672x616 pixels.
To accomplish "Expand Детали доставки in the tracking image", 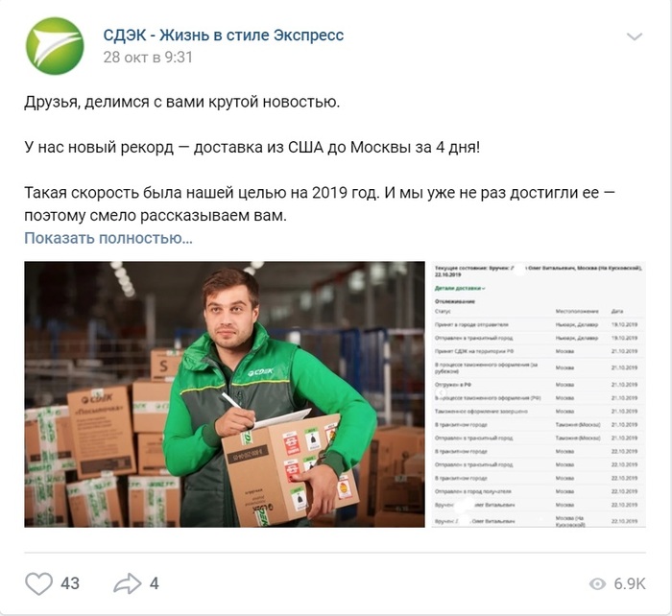I will coord(460,288).
